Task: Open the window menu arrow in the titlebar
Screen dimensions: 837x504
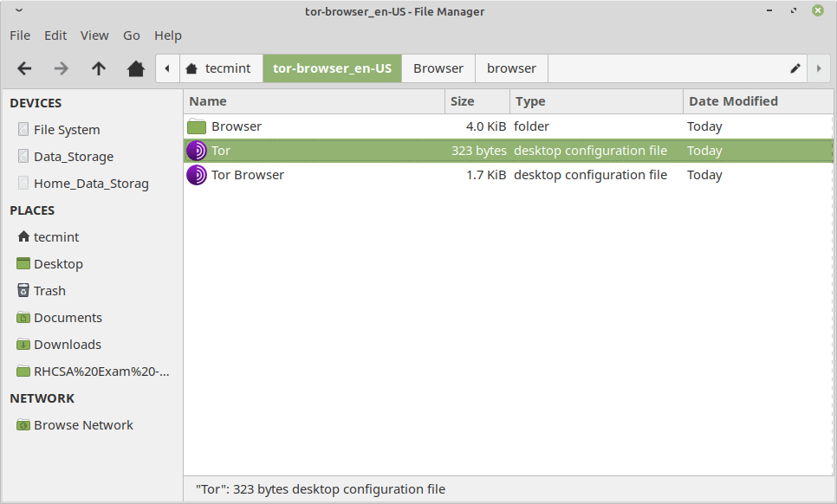Action: 19,10
